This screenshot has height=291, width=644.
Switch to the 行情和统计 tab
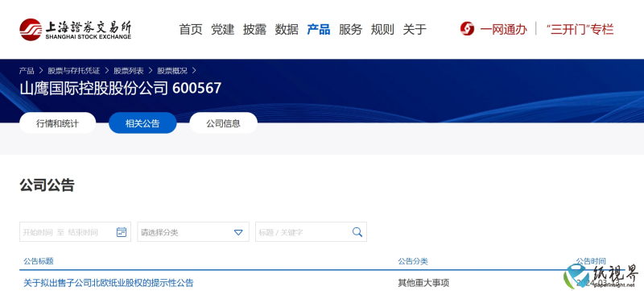coord(57,123)
